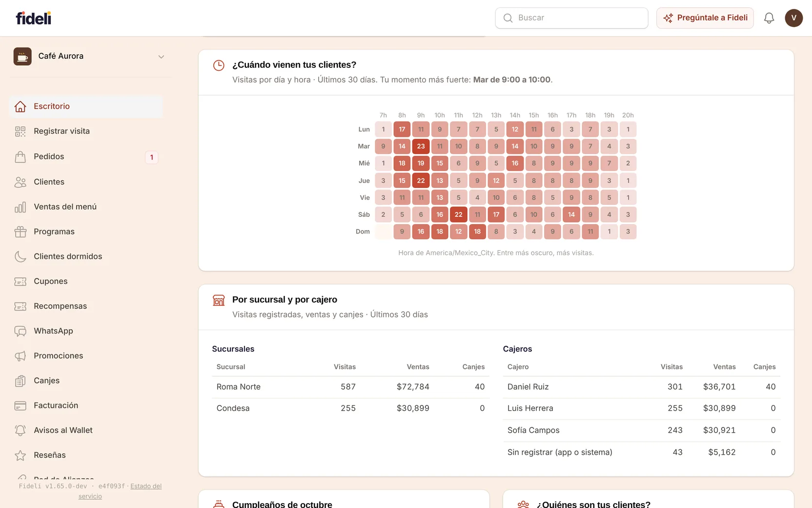This screenshot has height=508, width=812.
Task: Click the Promociones megaphone icon
Action: pyautogui.click(x=20, y=356)
